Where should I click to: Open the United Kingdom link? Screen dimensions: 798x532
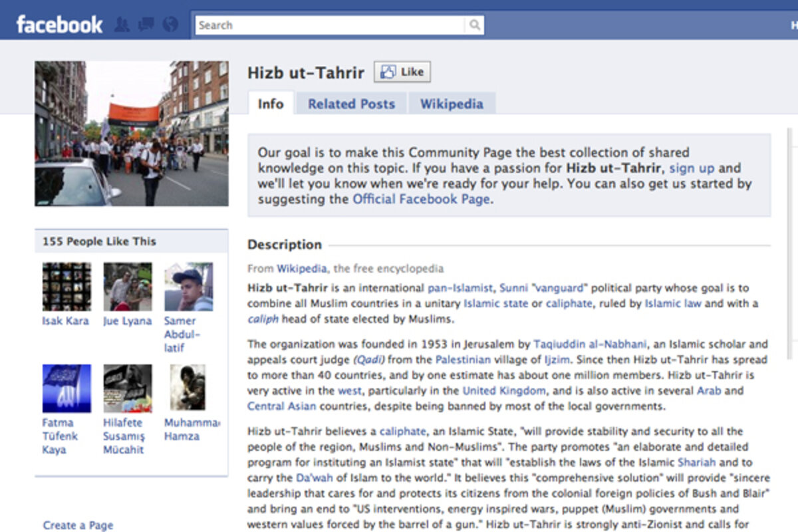504,390
